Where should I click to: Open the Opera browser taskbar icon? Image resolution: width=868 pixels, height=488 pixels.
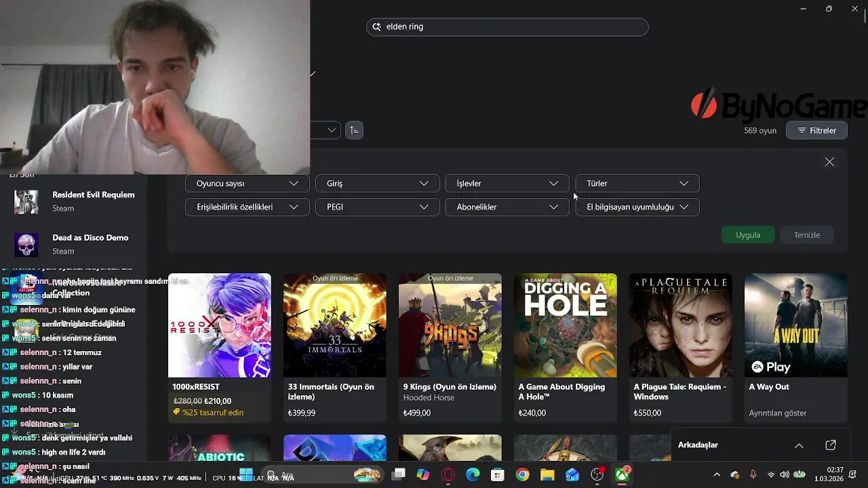448,475
